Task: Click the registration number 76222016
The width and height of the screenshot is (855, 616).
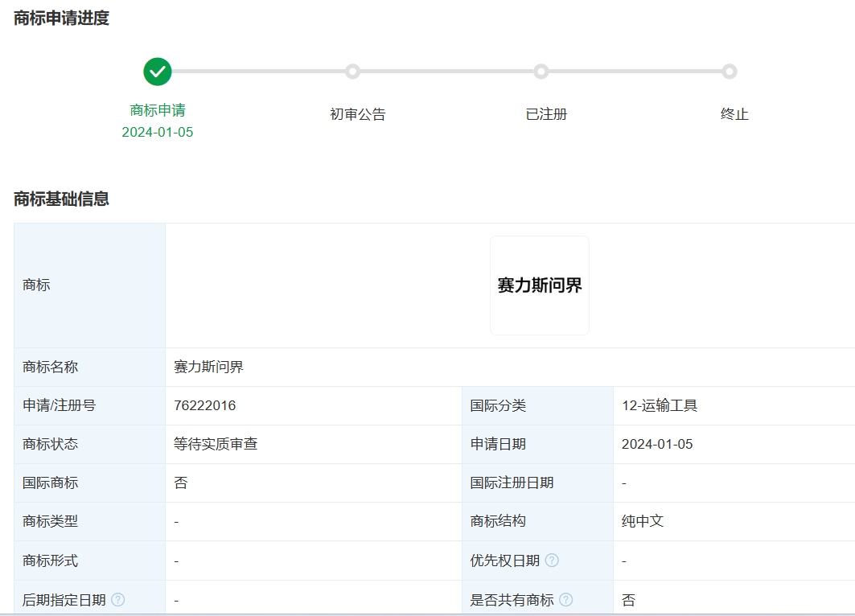Action: [205, 405]
